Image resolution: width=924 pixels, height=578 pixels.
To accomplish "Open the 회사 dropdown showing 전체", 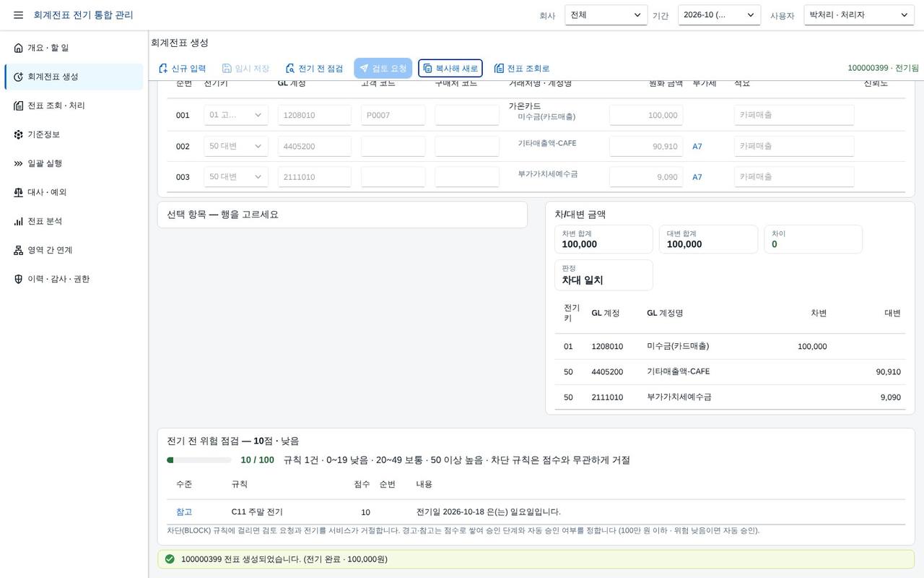I will (x=606, y=15).
